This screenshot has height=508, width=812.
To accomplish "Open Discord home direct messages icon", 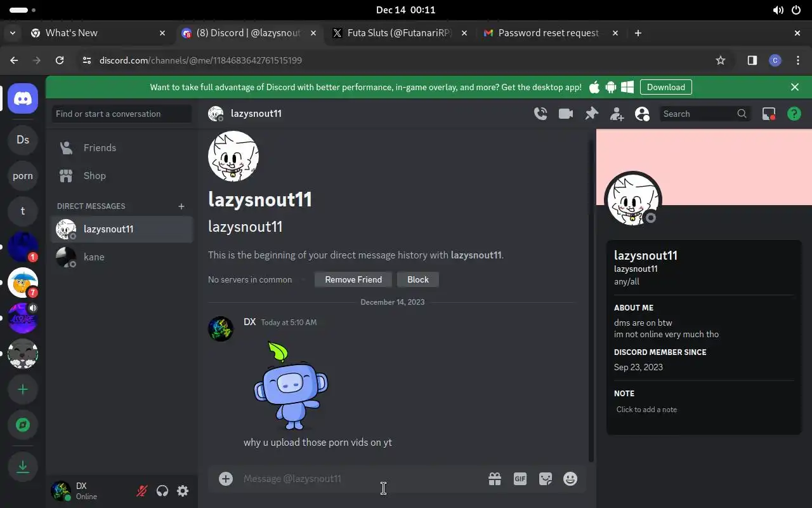I will coord(23,98).
